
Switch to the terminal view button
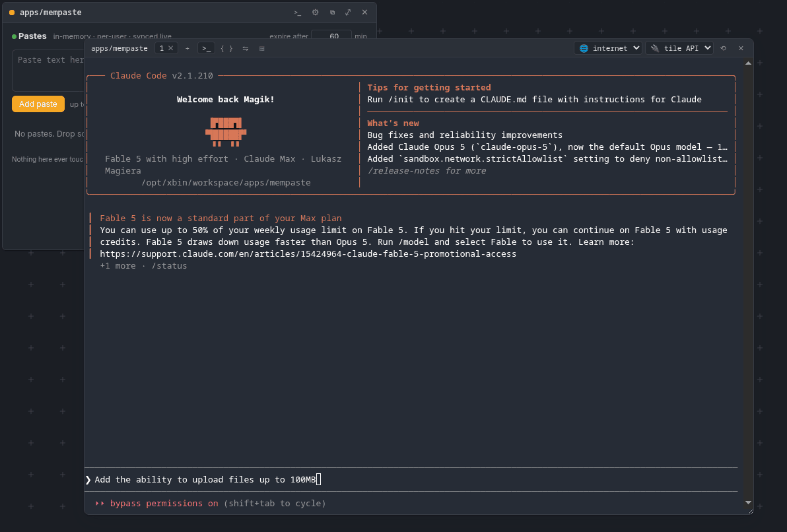[206, 48]
